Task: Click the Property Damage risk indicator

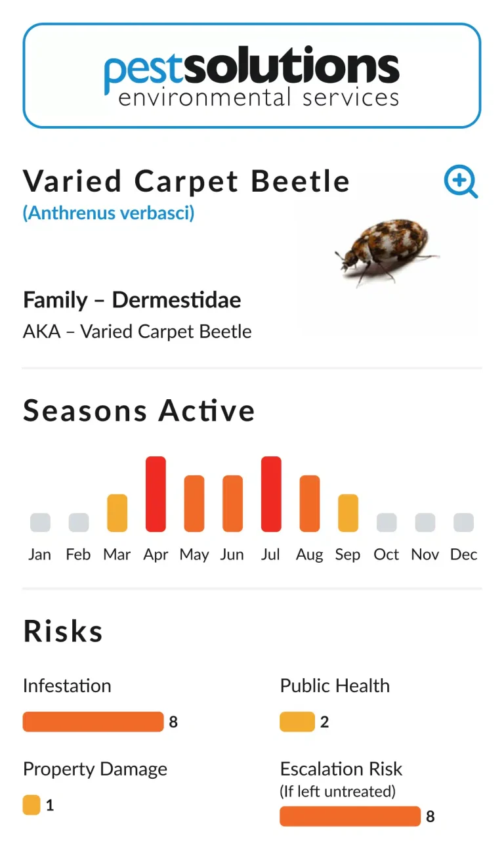Action: (x=31, y=805)
